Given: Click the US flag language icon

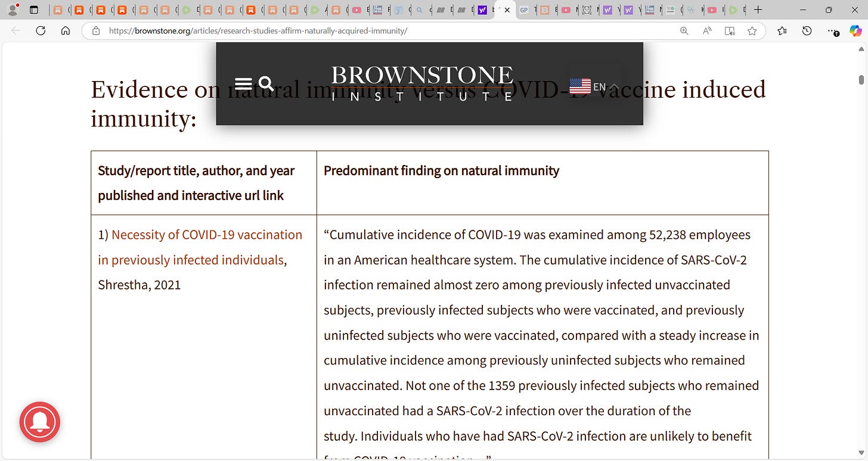Looking at the screenshot, I should tap(580, 87).
